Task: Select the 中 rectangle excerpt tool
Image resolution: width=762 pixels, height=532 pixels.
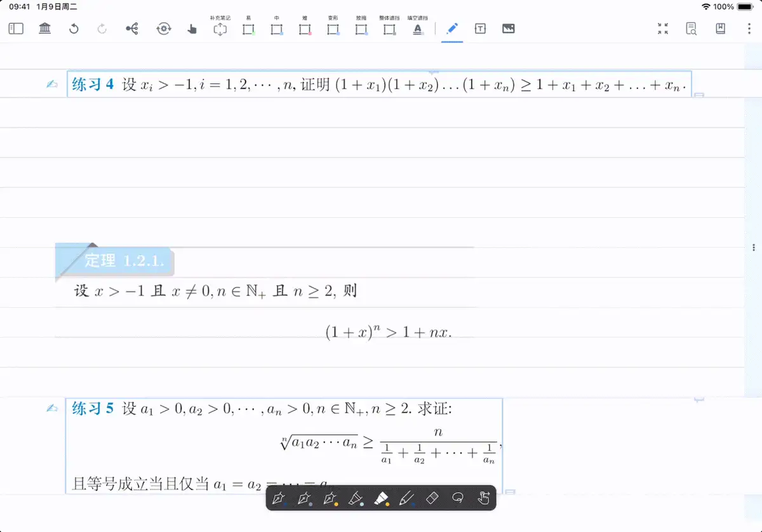Action: click(x=276, y=26)
